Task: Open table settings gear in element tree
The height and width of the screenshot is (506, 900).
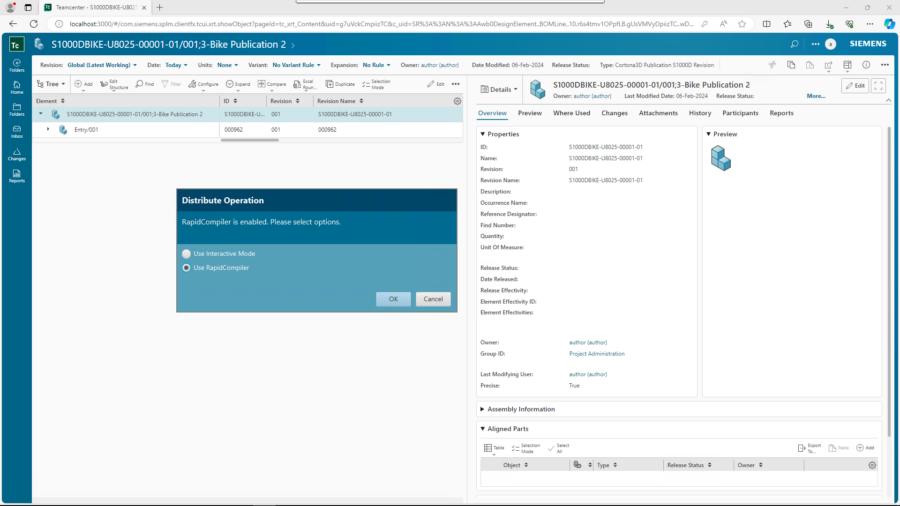Action: click(x=457, y=101)
